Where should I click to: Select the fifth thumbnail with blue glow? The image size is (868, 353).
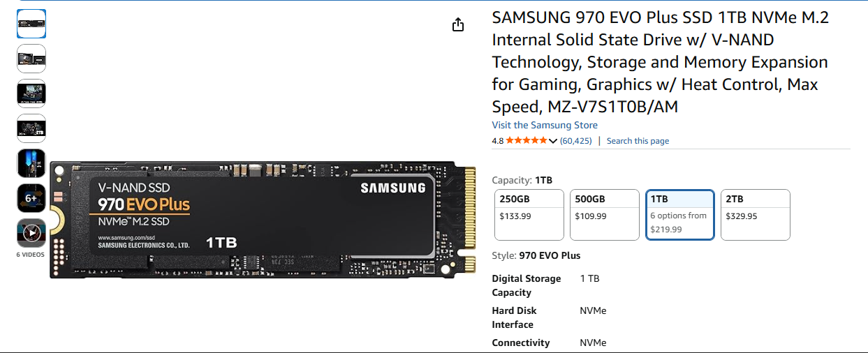point(31,163)
